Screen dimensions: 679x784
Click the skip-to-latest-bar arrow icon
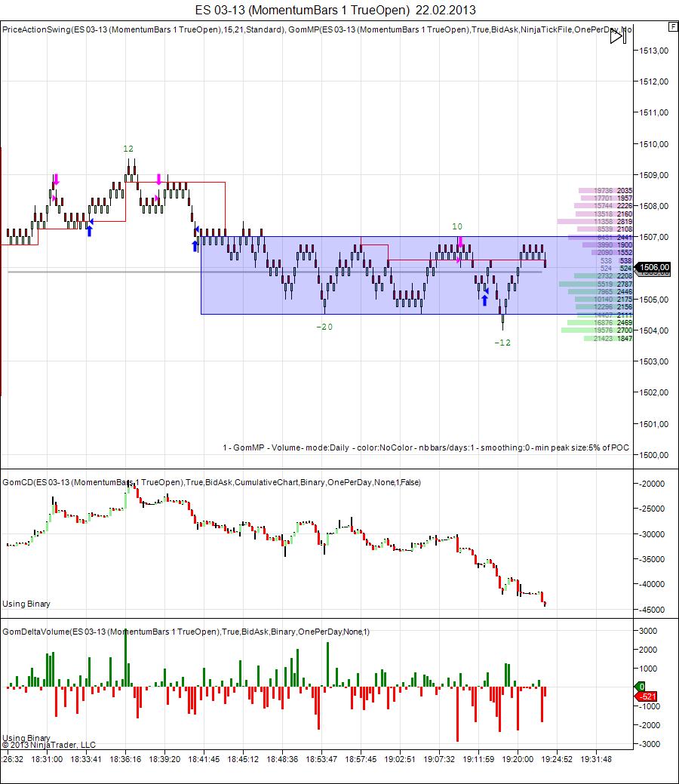click(x=618, y=36)
